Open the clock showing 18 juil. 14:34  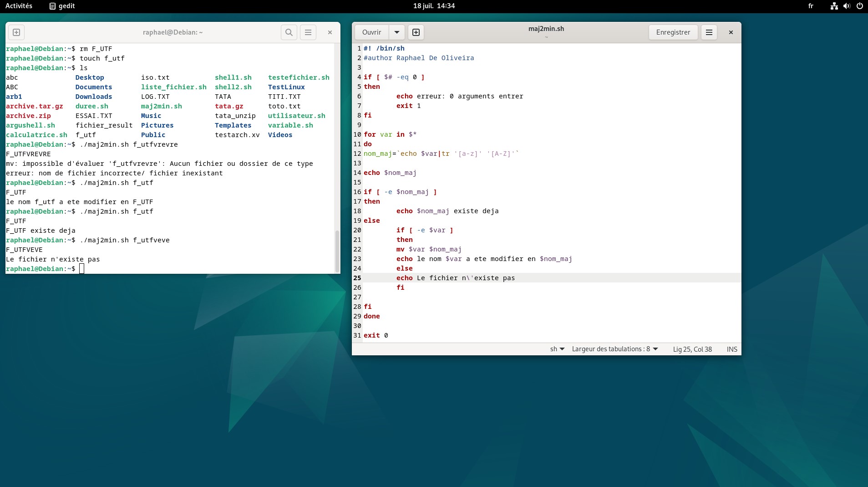pos(434,6)
